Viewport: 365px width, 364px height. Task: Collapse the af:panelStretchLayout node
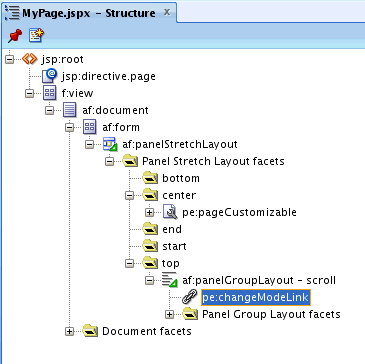89,145
